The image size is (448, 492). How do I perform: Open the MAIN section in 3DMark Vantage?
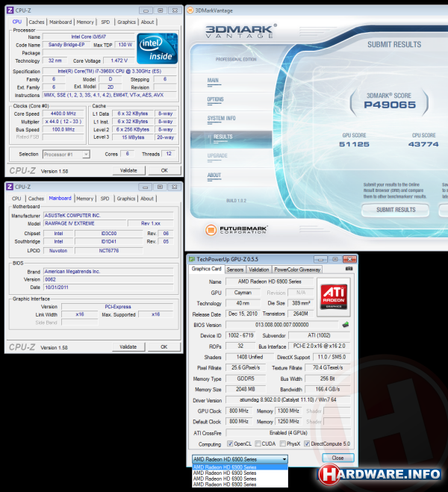tap(213, 81)
